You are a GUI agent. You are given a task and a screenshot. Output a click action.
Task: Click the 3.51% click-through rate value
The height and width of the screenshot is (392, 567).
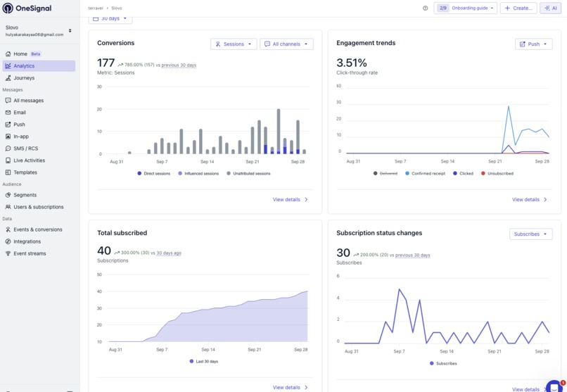point(352,63)
